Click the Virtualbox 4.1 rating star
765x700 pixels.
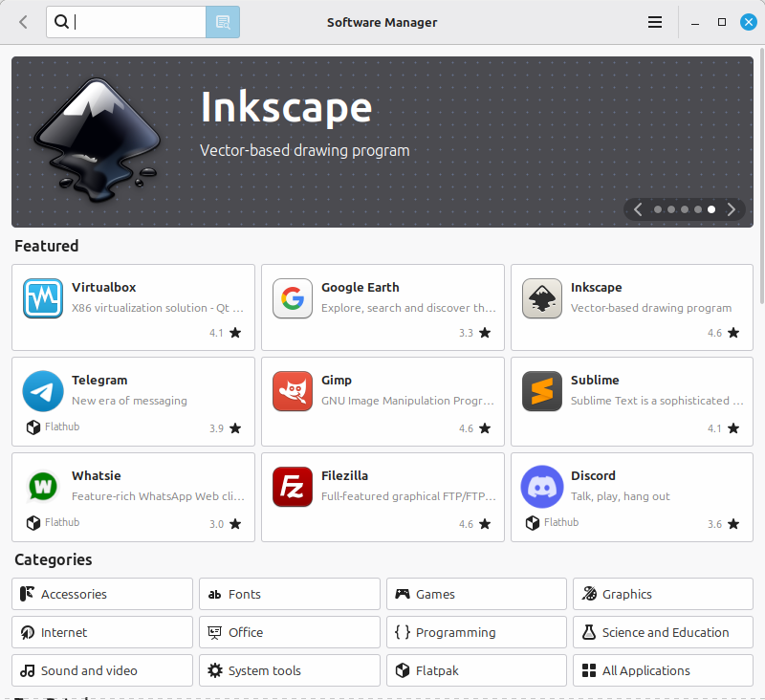[x=235, y=333]
